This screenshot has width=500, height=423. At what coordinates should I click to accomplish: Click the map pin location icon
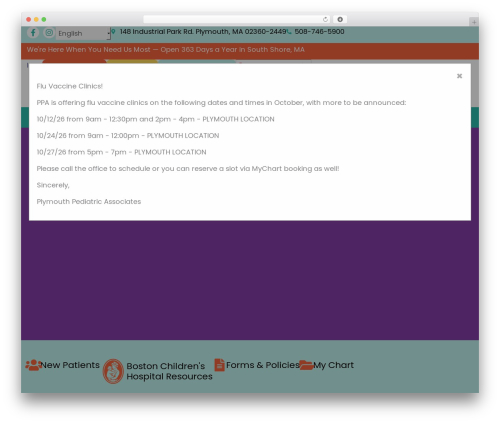point(113,32)
